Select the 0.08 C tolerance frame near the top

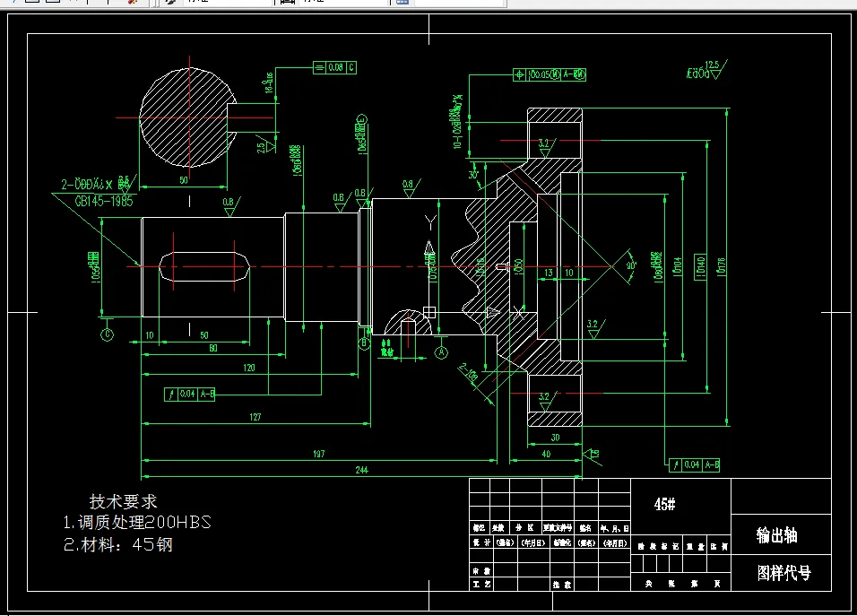click(x=333, y=66)
